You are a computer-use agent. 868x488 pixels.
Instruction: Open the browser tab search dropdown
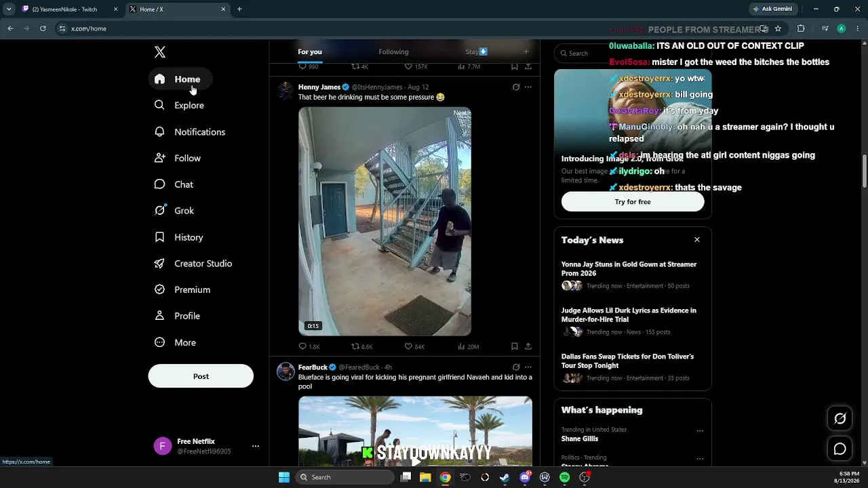pos(9,9)
